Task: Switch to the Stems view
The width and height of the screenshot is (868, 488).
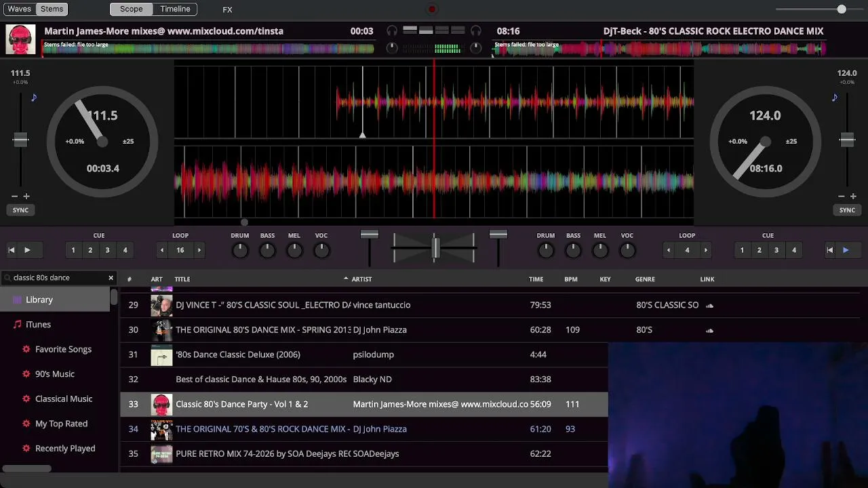Action: pyautogui.click(x=52, y=9)
